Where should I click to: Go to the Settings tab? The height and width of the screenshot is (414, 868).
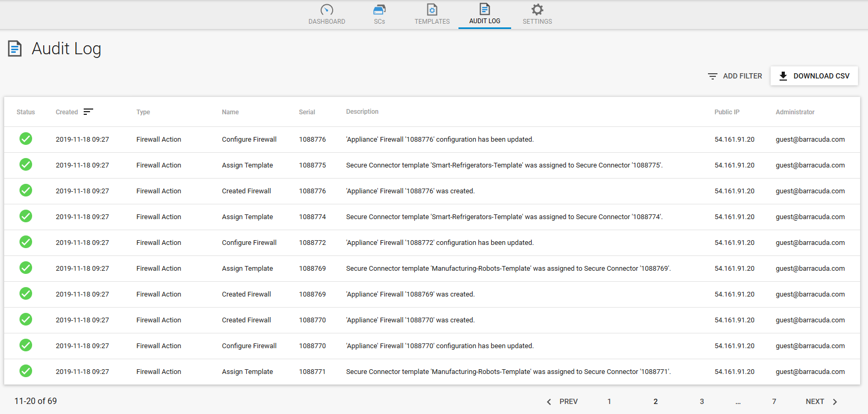(537, 15)
